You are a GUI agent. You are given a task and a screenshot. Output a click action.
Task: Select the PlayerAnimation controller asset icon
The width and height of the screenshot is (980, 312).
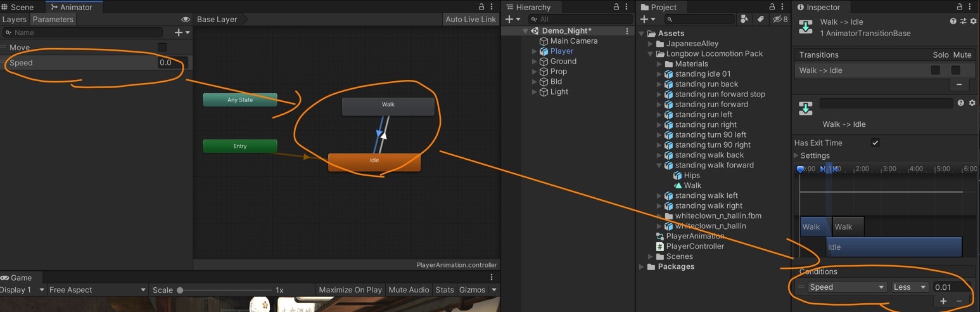[660, 236]
